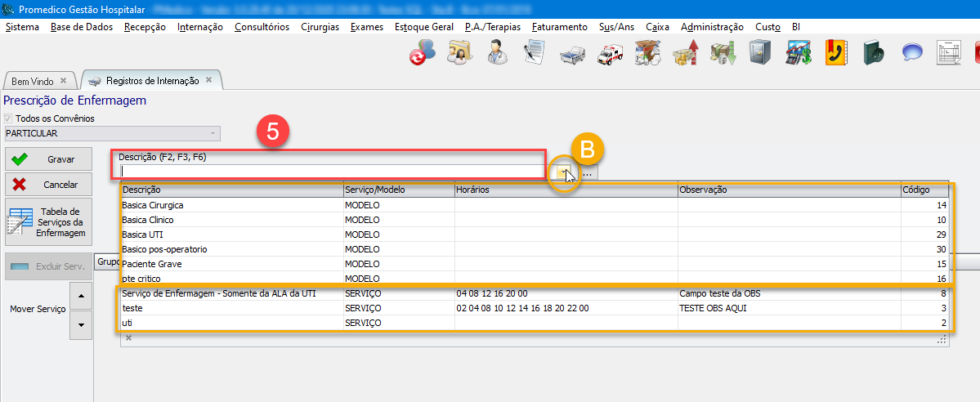Expand the PARTICULAR convênio dropdown
The image size is (980, 402).
click(x=213, y=132)
